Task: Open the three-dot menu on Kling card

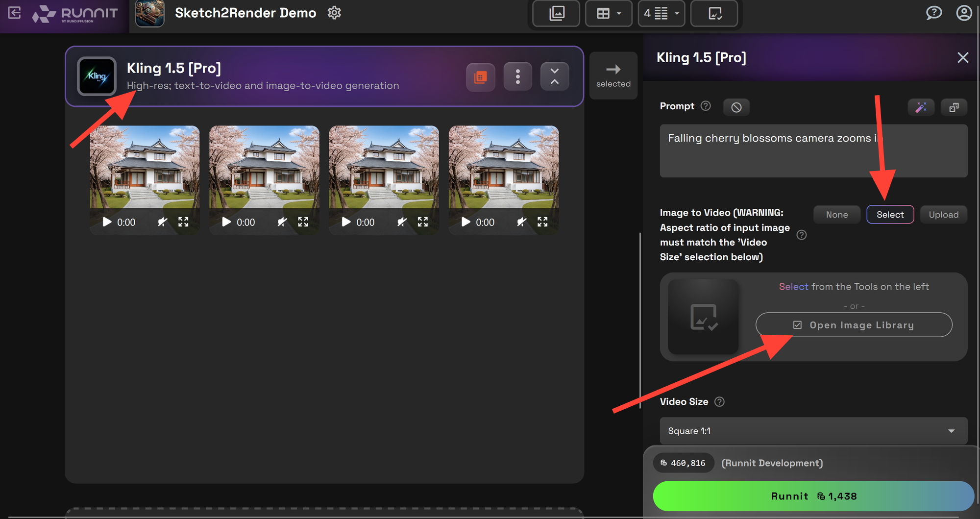Action: (x=517, y=76)
